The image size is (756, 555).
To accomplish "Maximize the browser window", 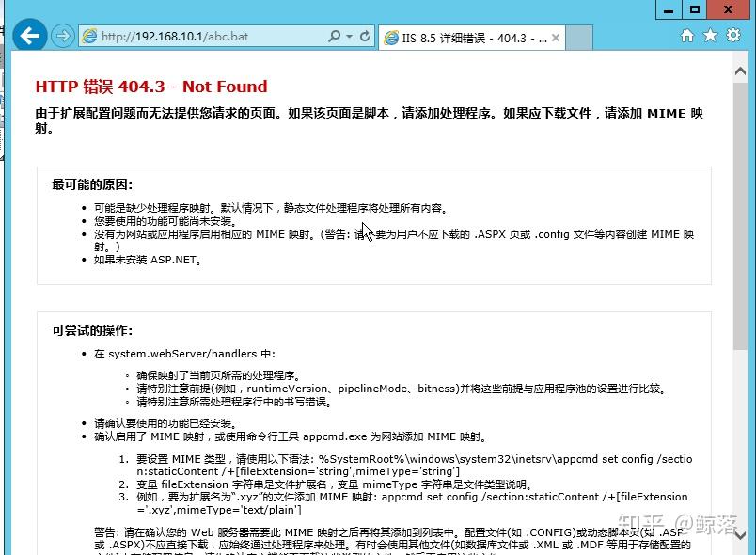I will click(695, 9).
